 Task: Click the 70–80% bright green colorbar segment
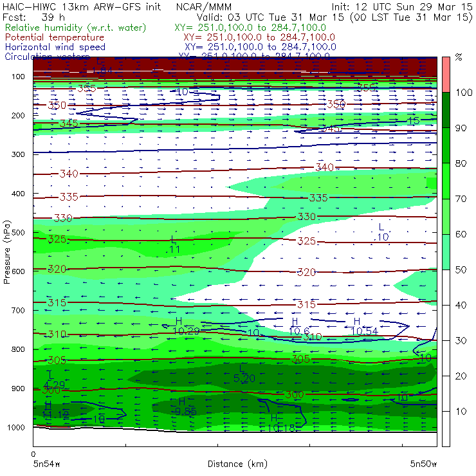tap(446, 181)
